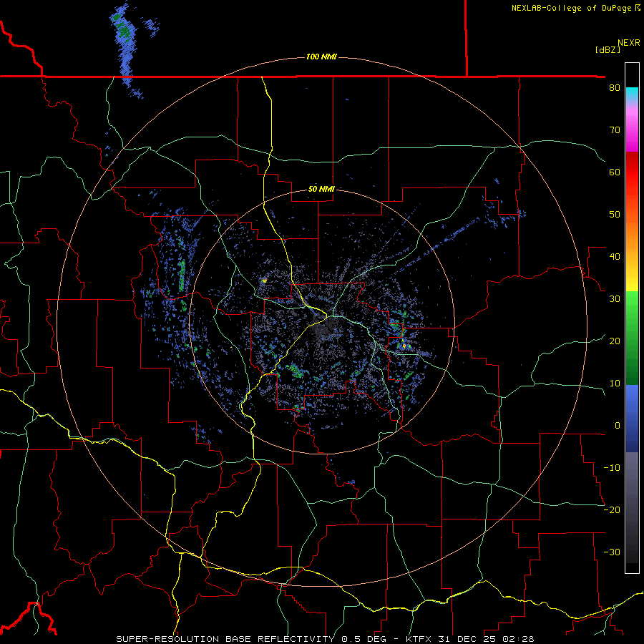
Task: Select the 40 value on the dBZ scale
Action: pyautogui.click(x=615, y=257)
